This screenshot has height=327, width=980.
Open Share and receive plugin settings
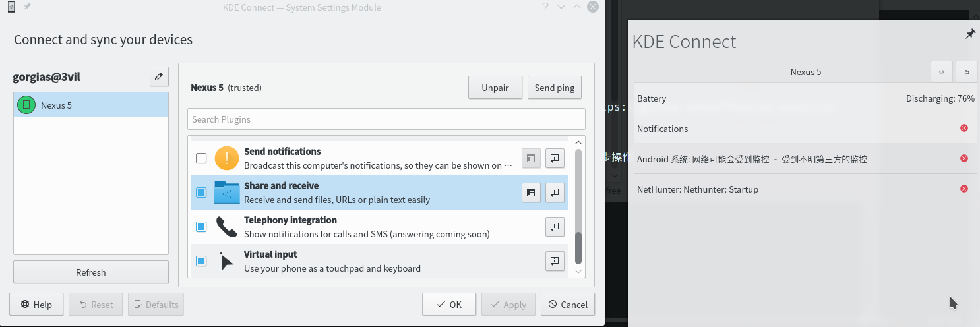coord(531,193)
